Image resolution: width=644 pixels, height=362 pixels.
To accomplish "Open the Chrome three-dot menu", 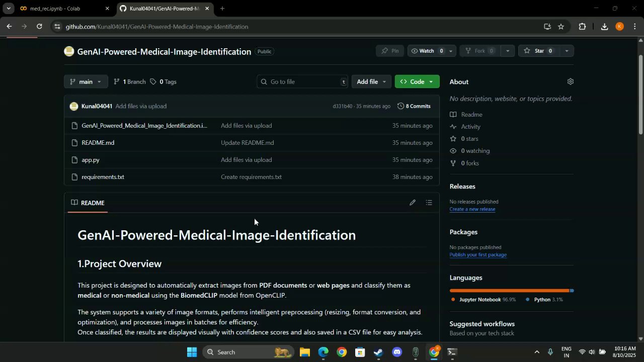I will point(635,27).
